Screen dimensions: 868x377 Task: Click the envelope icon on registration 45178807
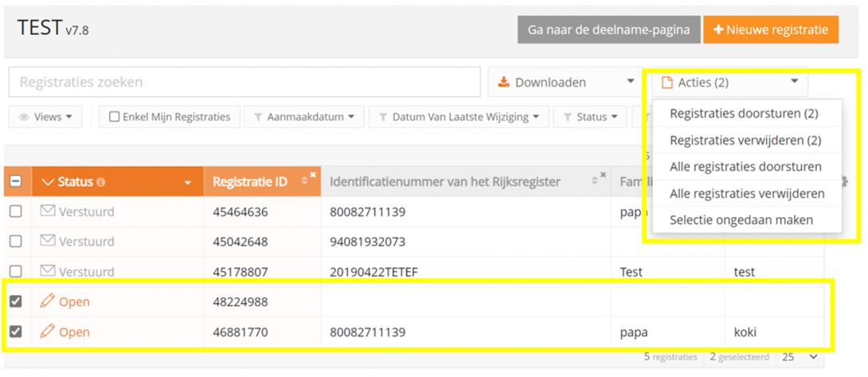tap(48, 271)
